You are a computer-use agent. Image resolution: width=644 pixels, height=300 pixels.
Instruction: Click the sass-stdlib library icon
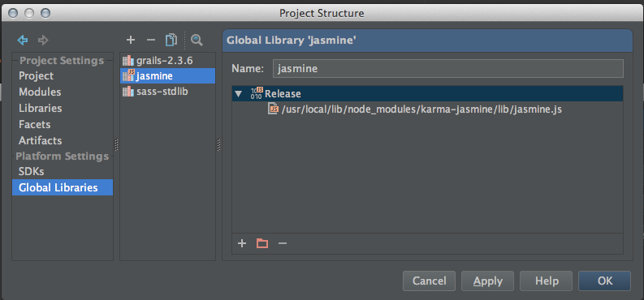point(128,92)
